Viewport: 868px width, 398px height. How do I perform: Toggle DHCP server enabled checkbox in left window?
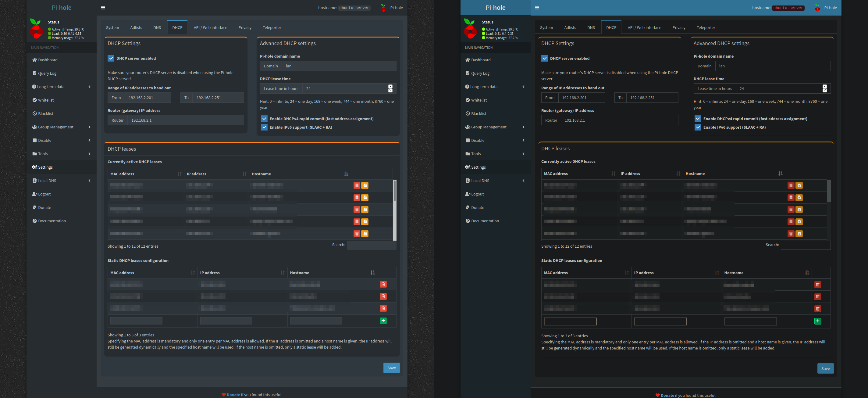(111, 58)
